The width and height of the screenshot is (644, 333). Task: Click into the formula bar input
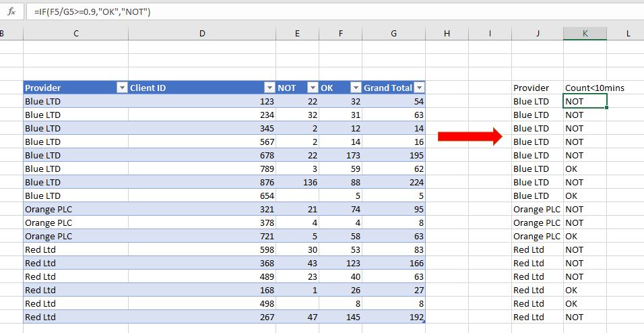(x=335, y=12)
